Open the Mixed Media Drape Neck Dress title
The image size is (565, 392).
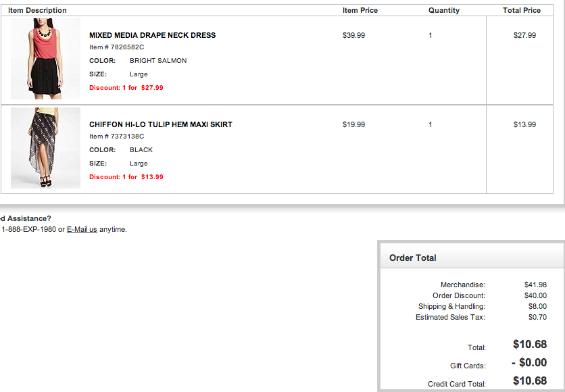(152, 35)
